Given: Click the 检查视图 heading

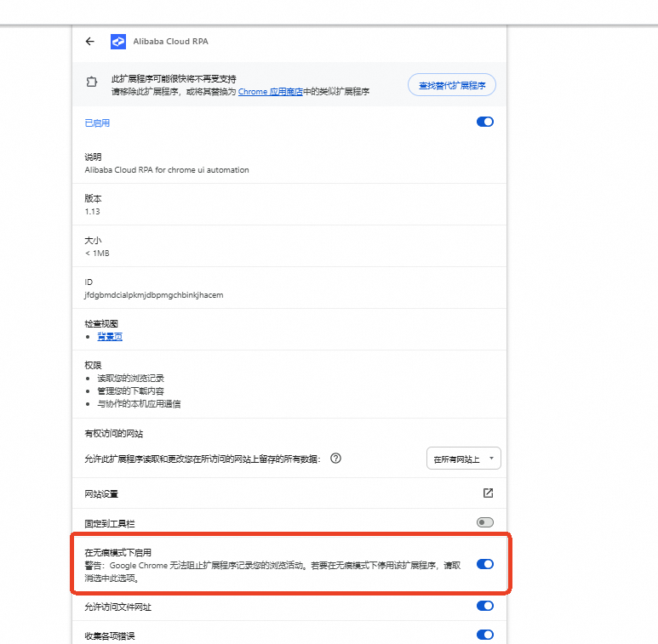Looking at the screenshot, I should [x=101, y=323].
